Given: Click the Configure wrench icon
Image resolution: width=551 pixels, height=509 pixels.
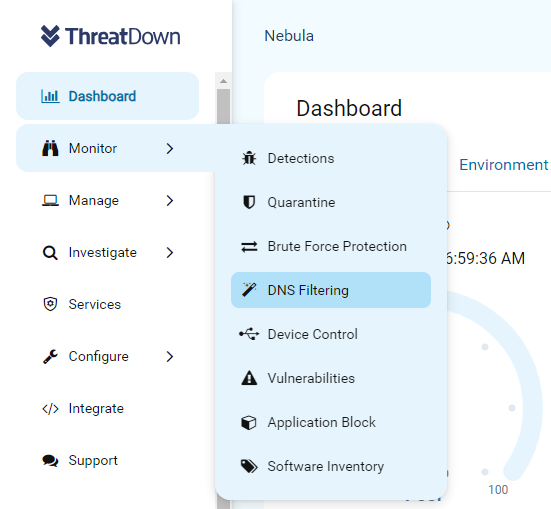Looking at the screenshot, I should click(x=50, y=356).
